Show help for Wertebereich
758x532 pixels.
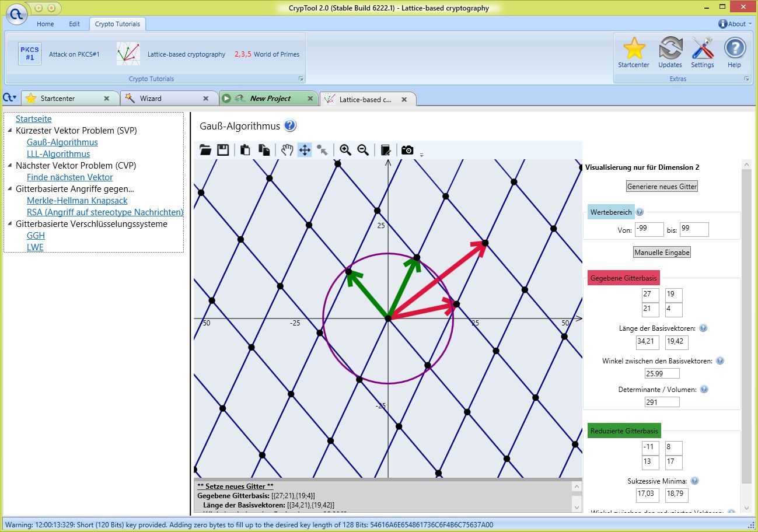(x=640, y=212)
